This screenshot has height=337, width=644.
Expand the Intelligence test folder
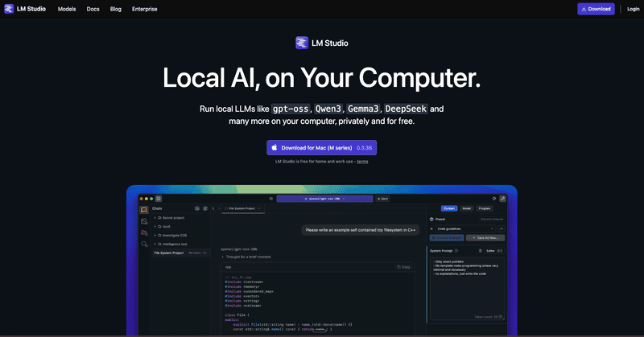pos(155,244)
